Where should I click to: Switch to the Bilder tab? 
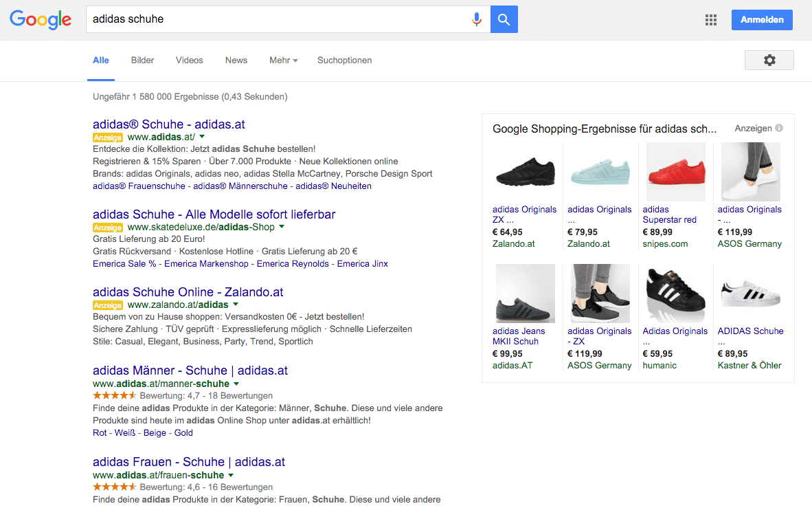[x=142, y=60]
